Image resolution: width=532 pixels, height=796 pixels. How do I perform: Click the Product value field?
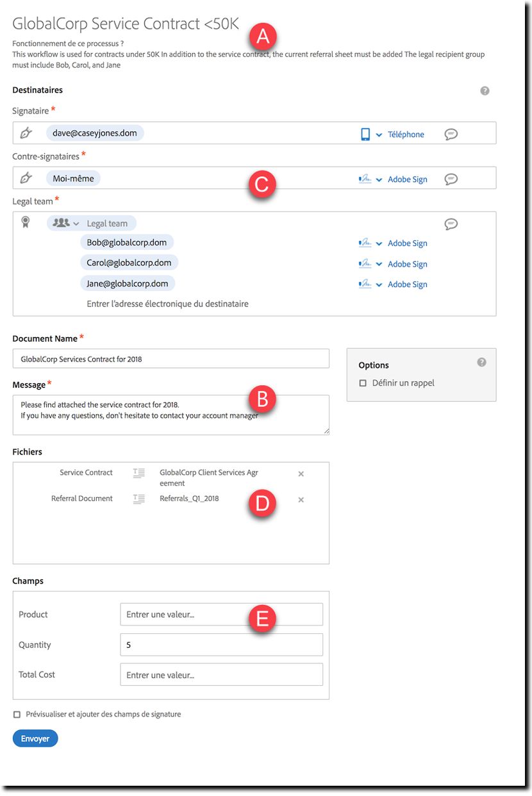[x=222, y=614]
